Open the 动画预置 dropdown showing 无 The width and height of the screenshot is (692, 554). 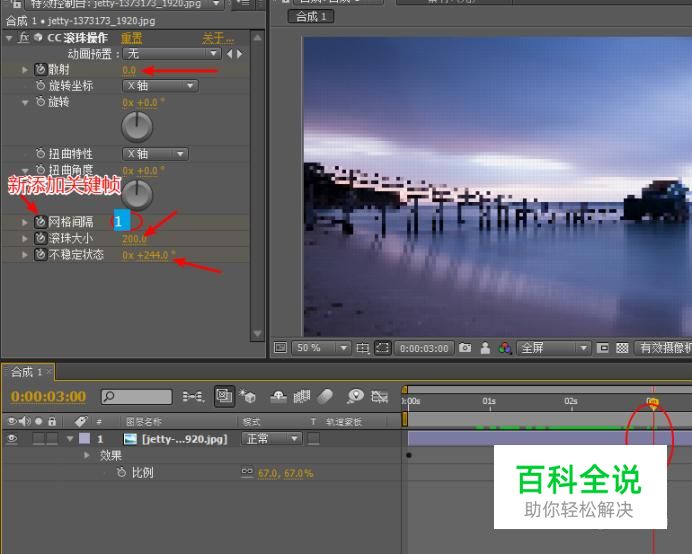click(x=172, y=54)
